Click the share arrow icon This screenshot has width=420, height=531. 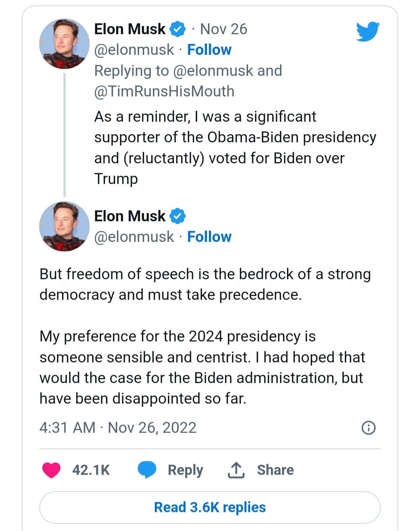(236, 470)
